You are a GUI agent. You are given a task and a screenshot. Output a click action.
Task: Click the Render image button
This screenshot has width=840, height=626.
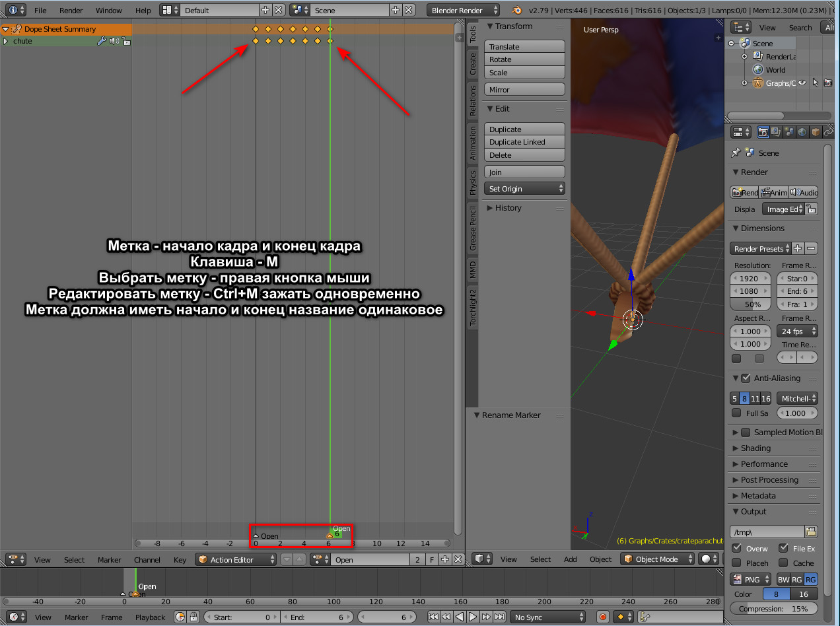point(744,192)
